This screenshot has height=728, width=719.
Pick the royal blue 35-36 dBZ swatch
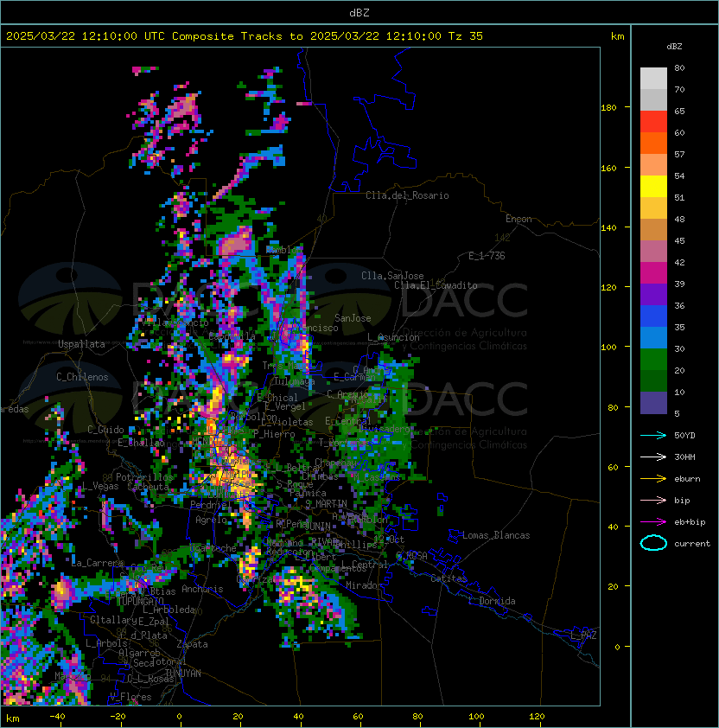[x=653, y=316]
